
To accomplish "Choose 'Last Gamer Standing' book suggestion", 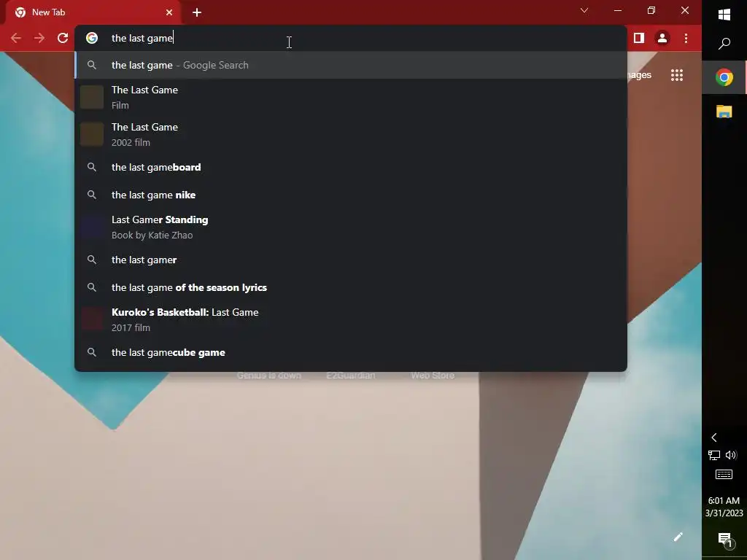I will click(351, 227).
